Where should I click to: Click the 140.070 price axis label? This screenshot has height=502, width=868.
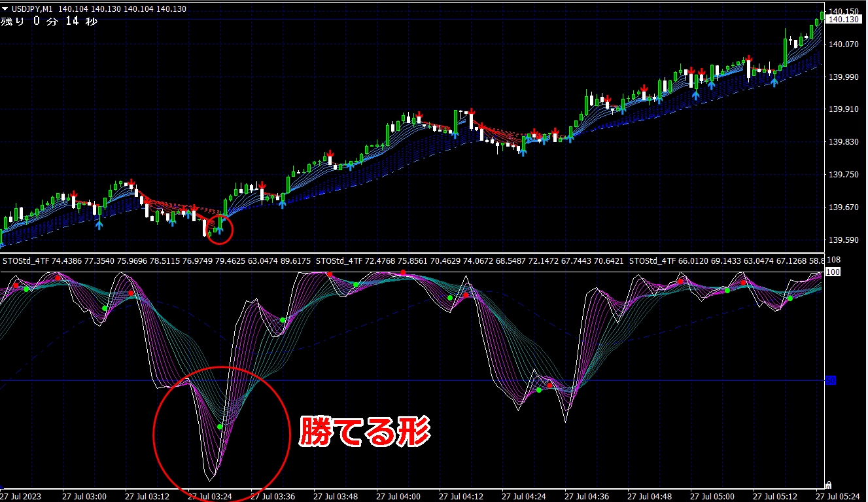(x=843, y=45)
